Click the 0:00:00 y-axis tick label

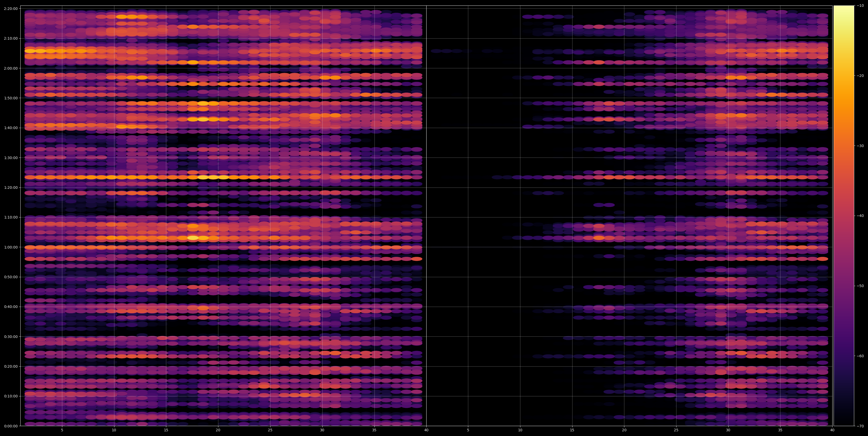pos(10,426)
